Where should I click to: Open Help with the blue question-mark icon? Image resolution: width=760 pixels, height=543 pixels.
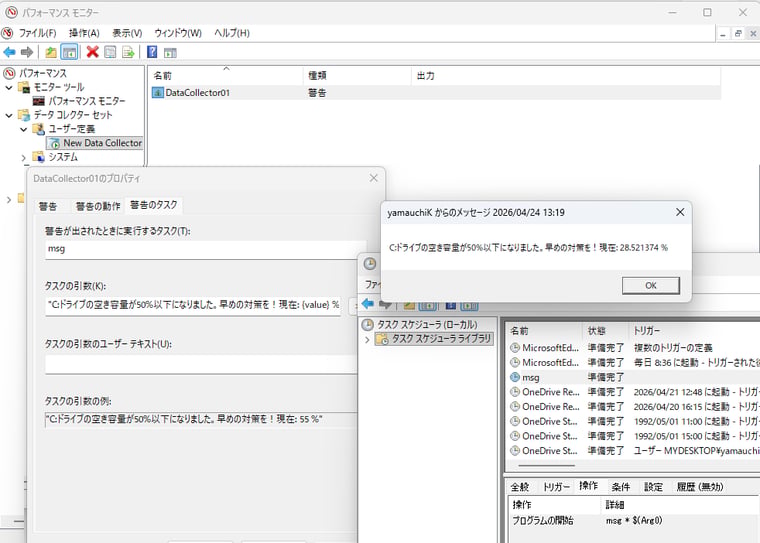pos(152,52)
